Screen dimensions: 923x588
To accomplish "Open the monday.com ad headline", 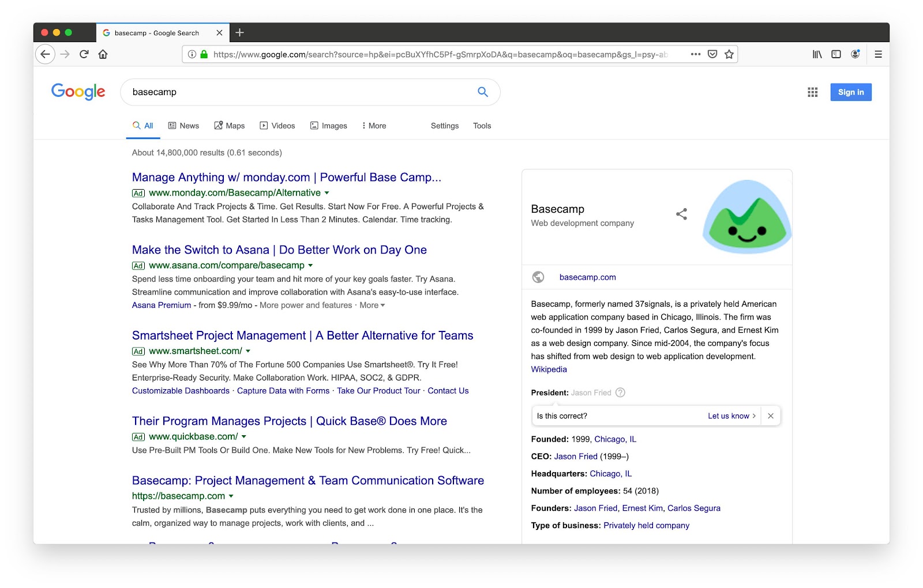I will [287, 178].
